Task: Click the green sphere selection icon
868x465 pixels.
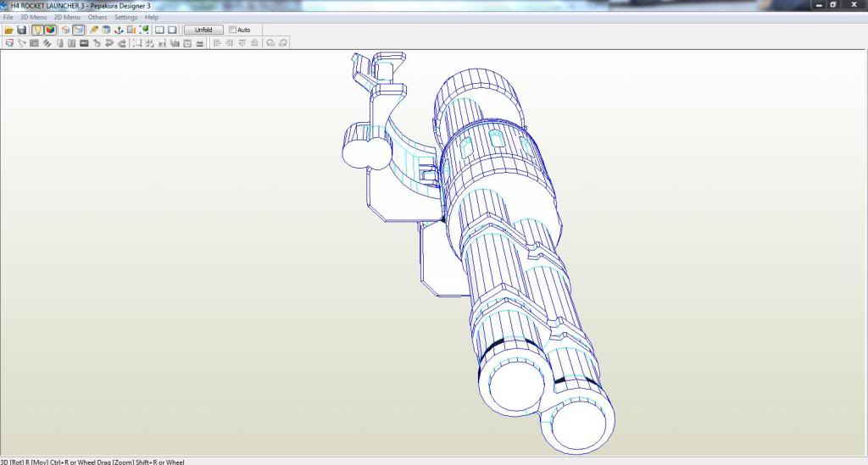Action: click(144, 30)
